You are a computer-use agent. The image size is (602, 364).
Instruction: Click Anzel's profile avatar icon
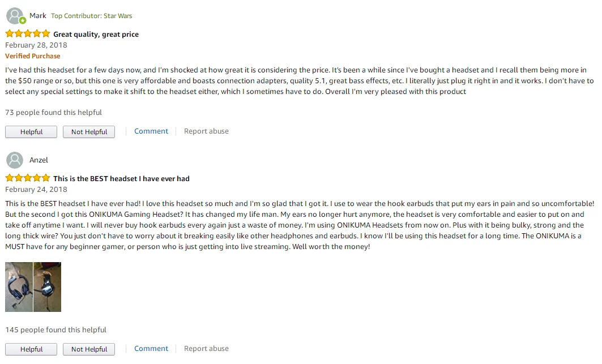point(15,160)
